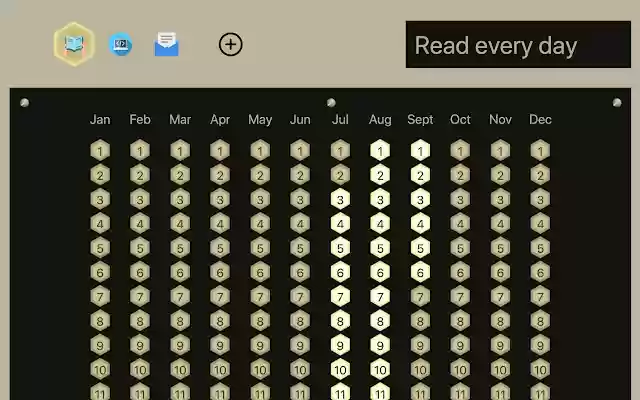Click the Apr month header
The image size is (640, 400).
220,120
